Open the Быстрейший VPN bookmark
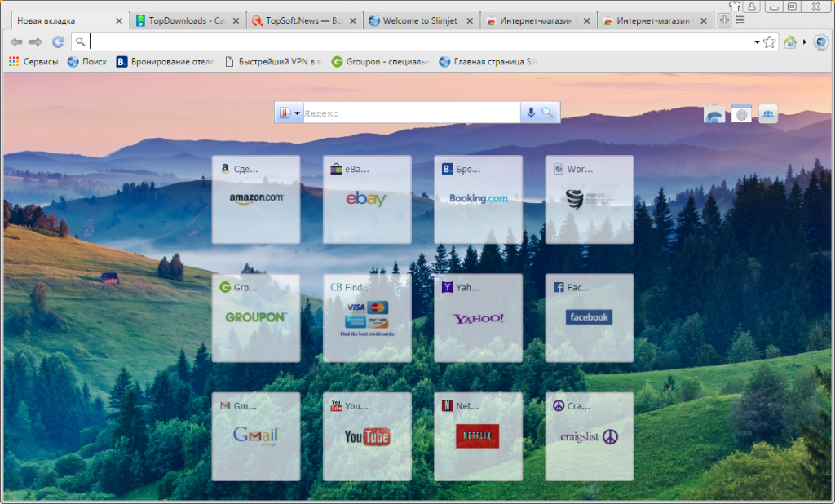 274,62
